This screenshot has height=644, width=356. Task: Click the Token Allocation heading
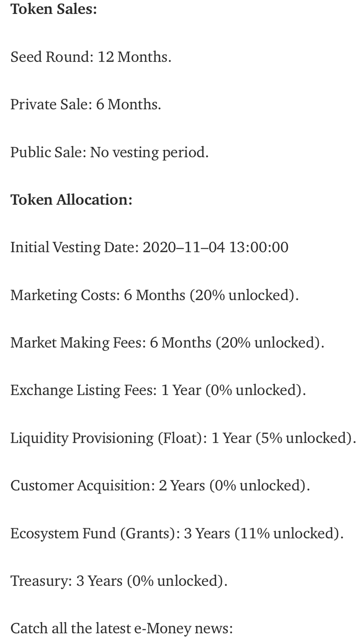[x=71, y=200]
